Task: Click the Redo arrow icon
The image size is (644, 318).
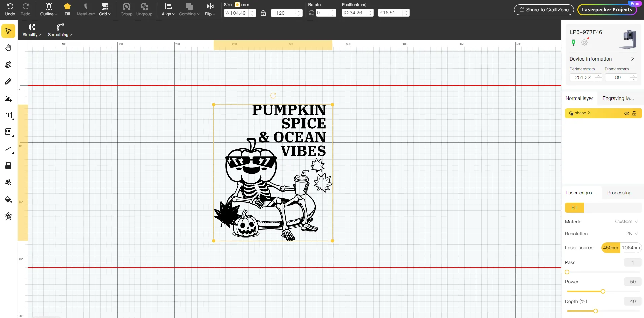Action: click(x=25, y=6)
